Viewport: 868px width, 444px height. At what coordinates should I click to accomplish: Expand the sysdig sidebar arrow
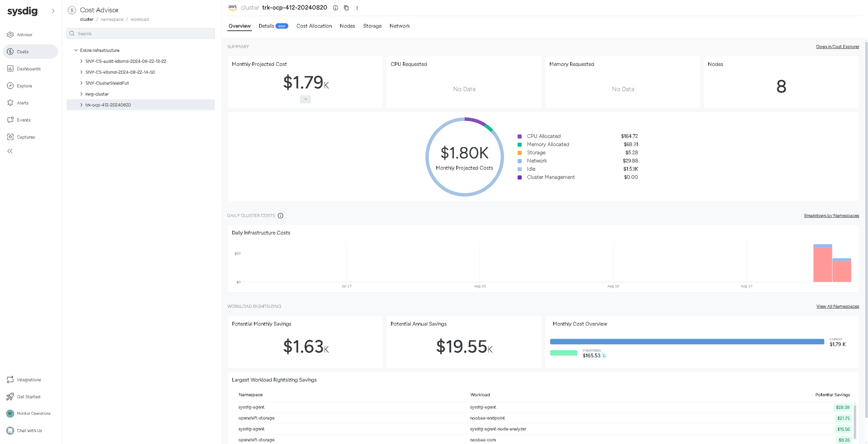tap(53, 11)
